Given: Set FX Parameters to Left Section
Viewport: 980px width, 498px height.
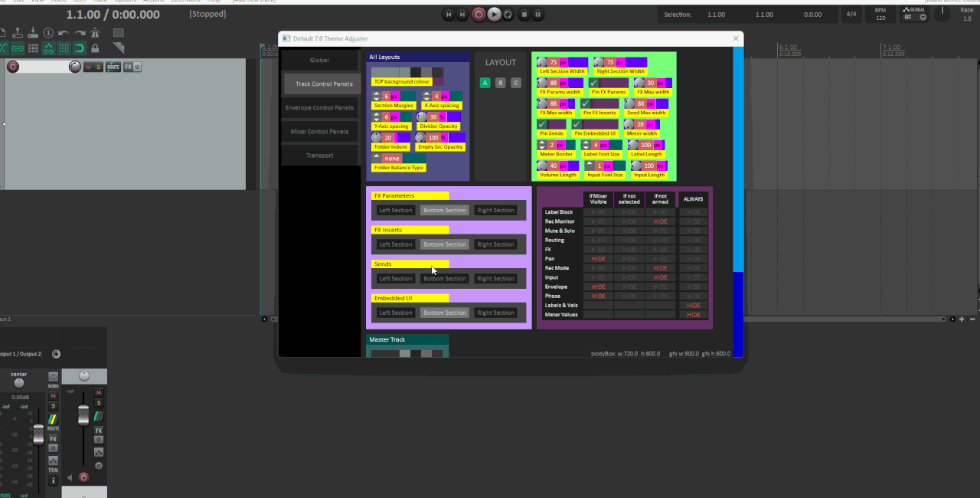Looking at the screenshot, I should coord(396,211).
